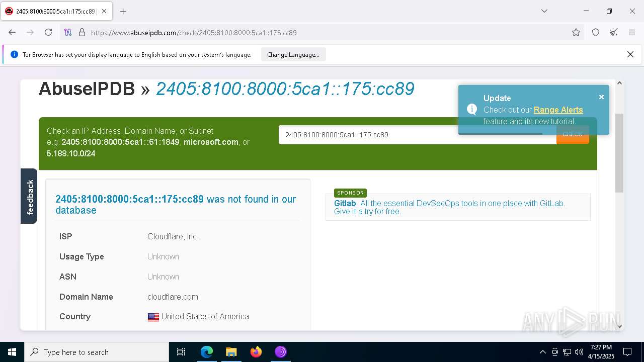Open the taskbar clock and date
The image size is (644, 362).
[602, 352]
